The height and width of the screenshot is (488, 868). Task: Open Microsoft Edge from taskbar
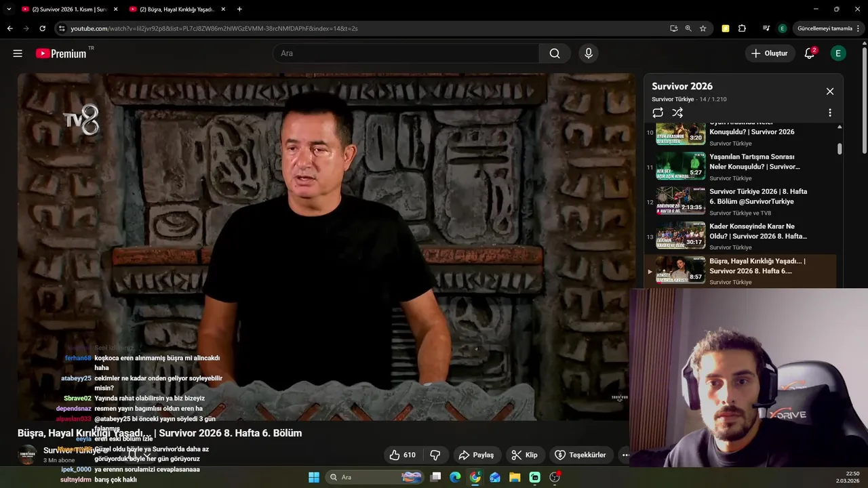point(456,477)
